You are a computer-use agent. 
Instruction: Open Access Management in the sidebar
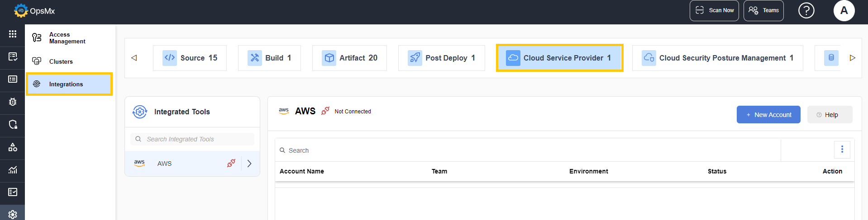point(67,38)
